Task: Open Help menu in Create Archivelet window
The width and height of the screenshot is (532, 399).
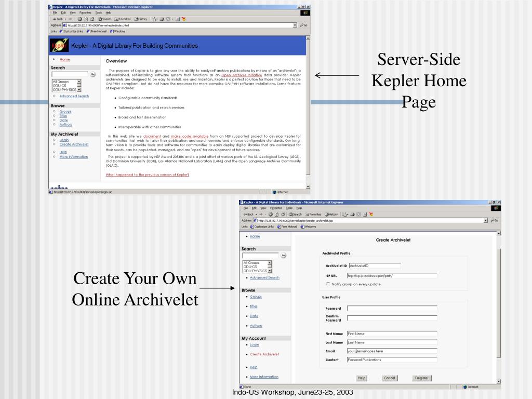Action: pyautogui.click(x=299, y=208)
